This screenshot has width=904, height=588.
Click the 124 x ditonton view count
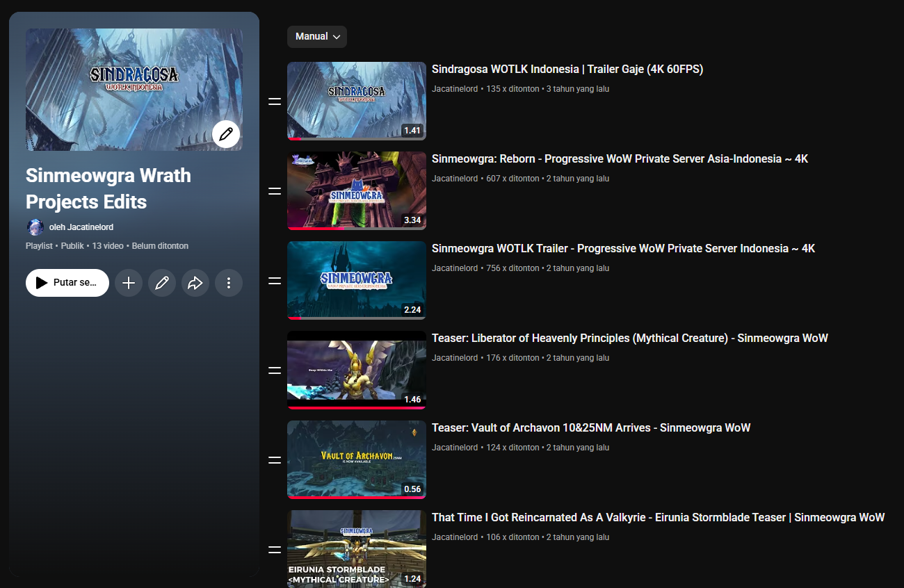tap(512, 448)
